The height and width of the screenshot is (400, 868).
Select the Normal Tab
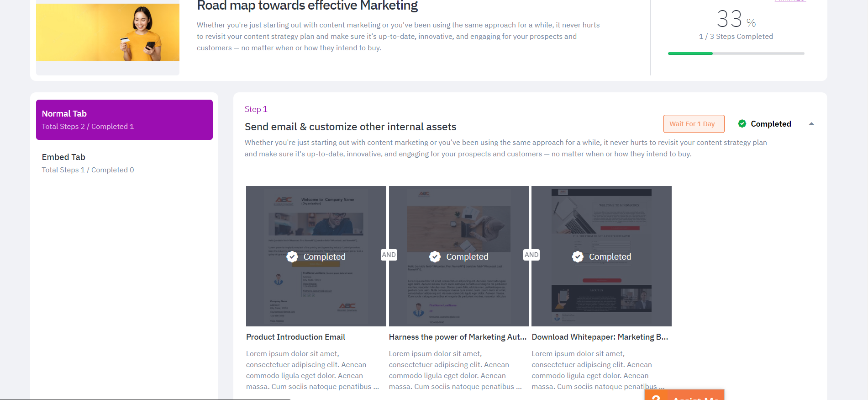point(124,120)
